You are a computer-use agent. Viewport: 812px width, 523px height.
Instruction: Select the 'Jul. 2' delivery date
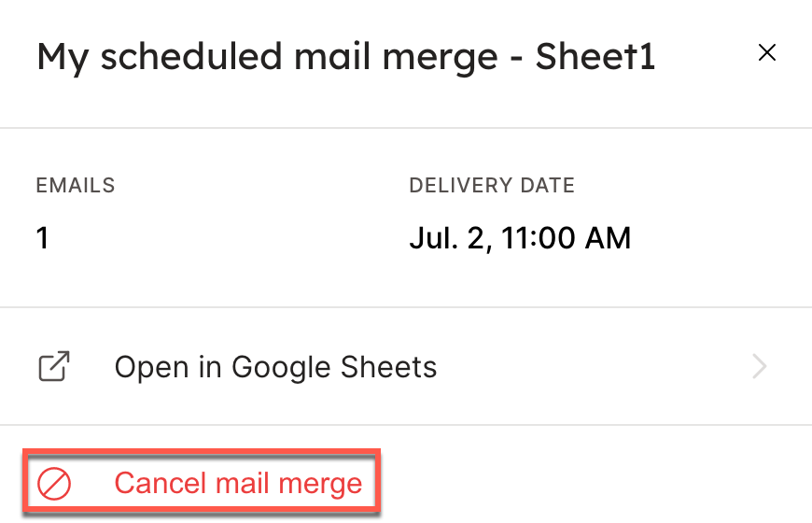coord(448,238)
